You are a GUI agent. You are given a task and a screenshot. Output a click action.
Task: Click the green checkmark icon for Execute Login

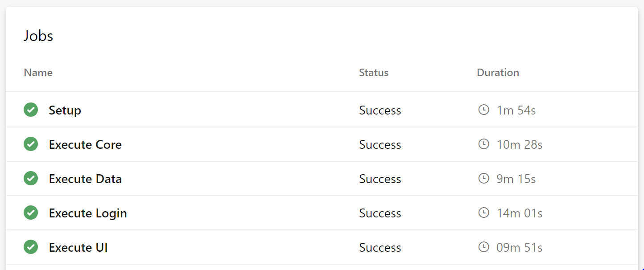click(31, 213)
